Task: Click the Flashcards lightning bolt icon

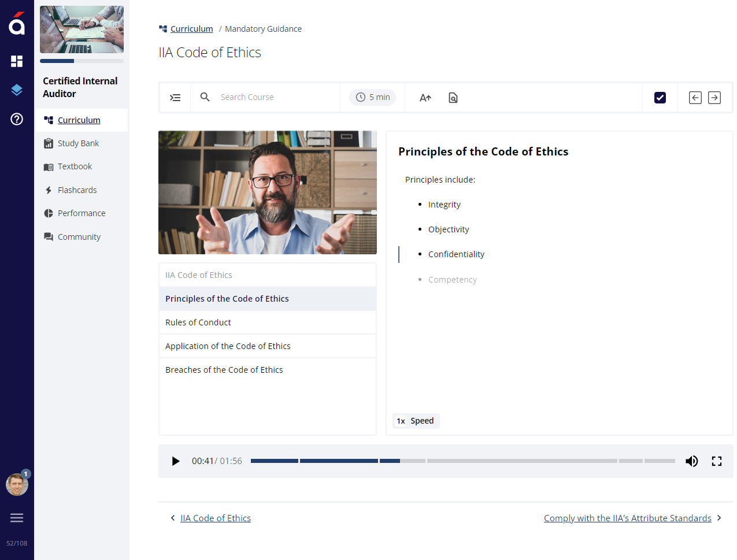Action: tap(47, 190)
